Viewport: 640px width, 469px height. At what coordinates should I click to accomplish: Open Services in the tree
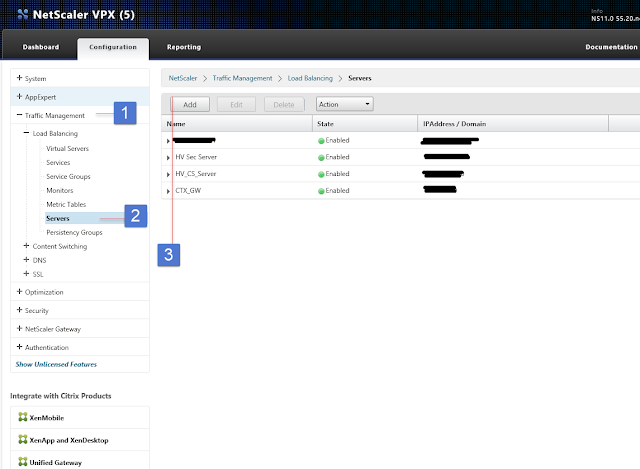click(58, 162)
